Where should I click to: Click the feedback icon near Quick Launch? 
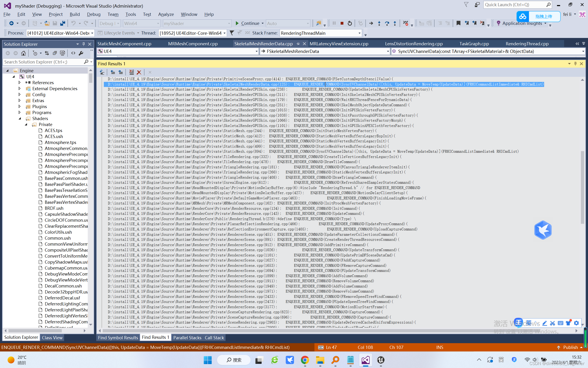tap(477, 5)
